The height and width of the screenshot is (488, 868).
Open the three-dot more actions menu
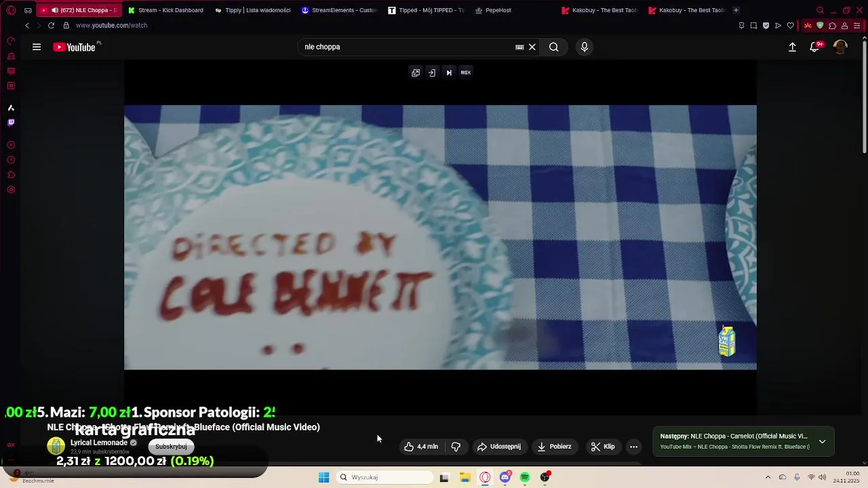point(633,447)
